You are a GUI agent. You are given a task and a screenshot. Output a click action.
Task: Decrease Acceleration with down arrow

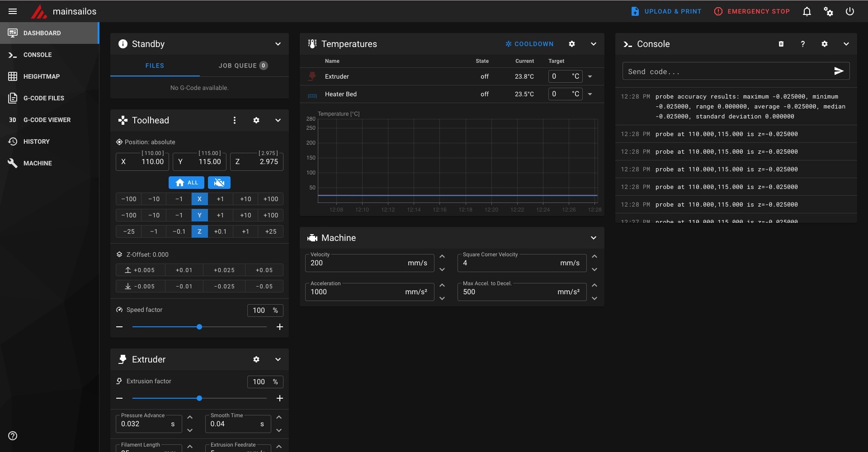click(442, 298)
